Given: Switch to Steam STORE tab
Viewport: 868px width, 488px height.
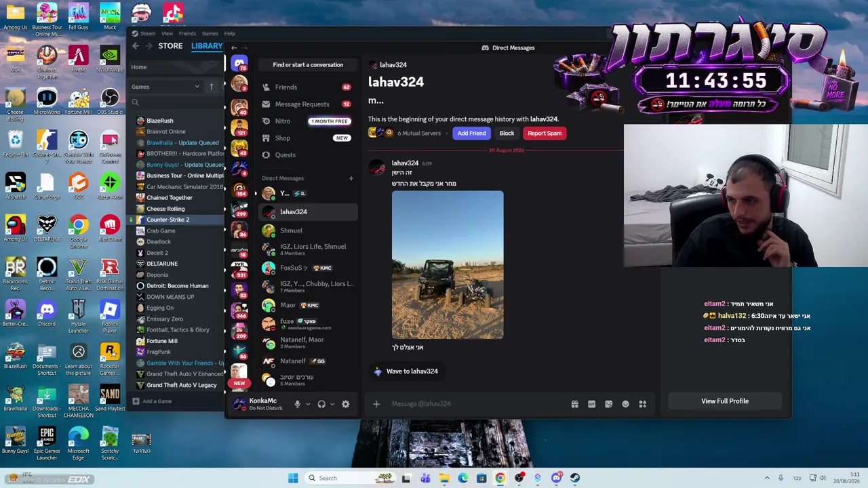Looking at the screenshot, I should click(x=170, y=46).
